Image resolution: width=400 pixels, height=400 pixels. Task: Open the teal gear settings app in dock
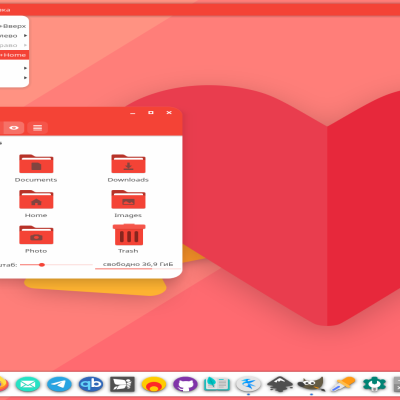(x=374, y=384)
